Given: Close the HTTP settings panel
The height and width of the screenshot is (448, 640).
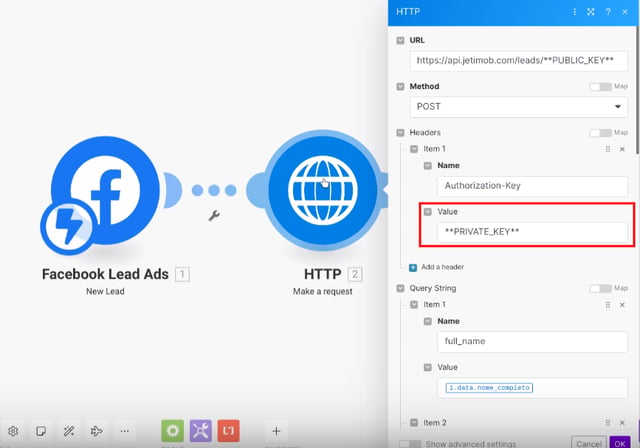Looking at the screenshot, I should click(x=624, y=12).
